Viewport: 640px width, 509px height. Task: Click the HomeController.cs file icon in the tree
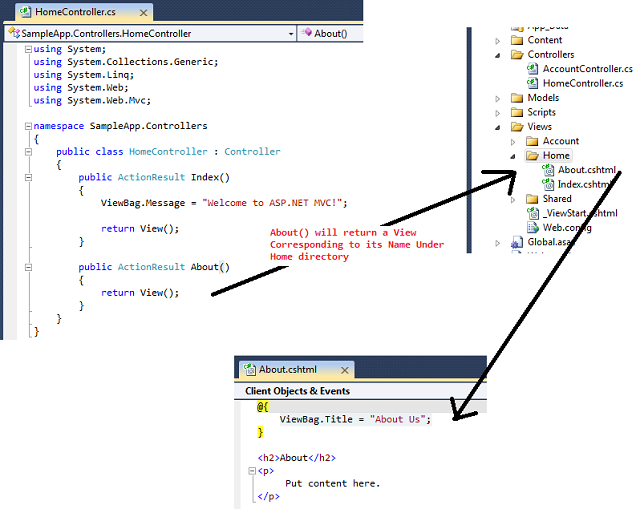pos(533,83)
